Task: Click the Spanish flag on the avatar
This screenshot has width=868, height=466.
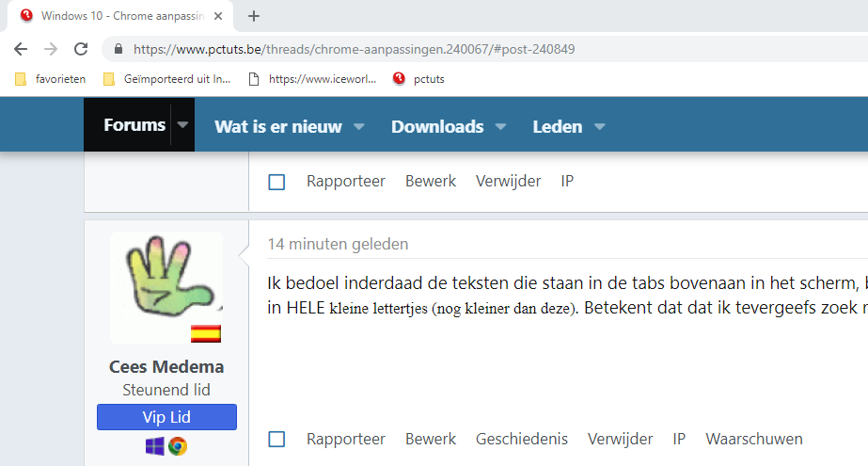Action: [x=205, y=333]
